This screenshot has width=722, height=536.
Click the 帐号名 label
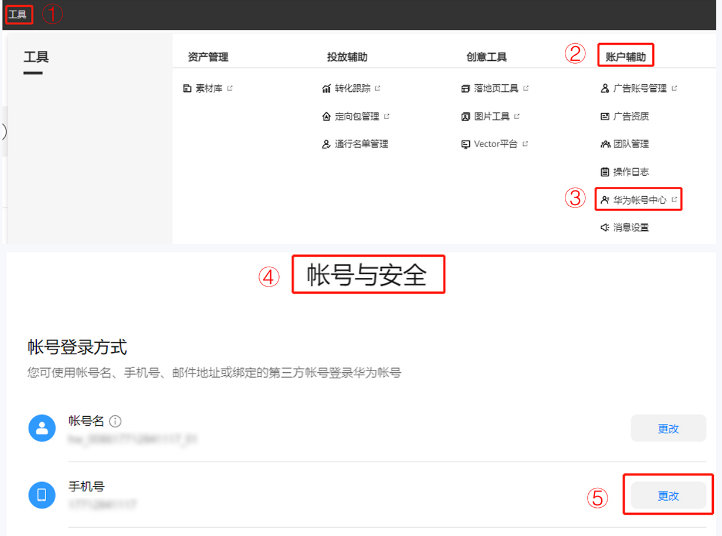pyautogui.click(x=87, y=421)
